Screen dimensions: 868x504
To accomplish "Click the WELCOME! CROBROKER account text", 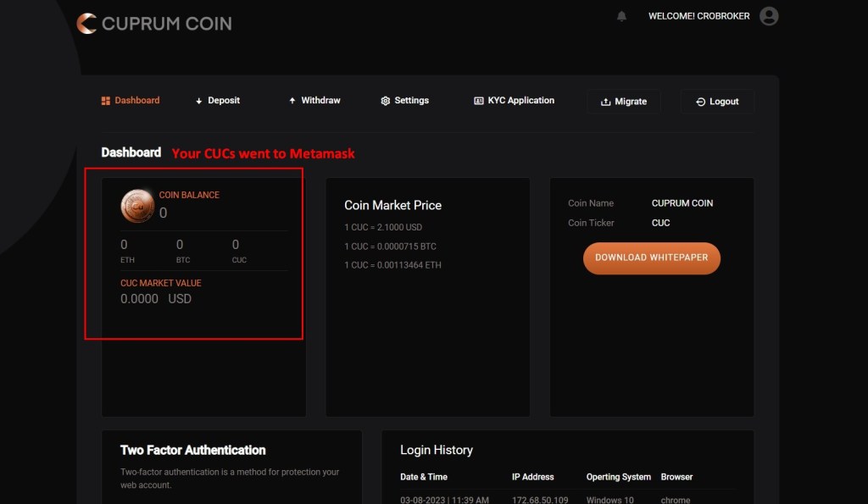I will 698,16.
